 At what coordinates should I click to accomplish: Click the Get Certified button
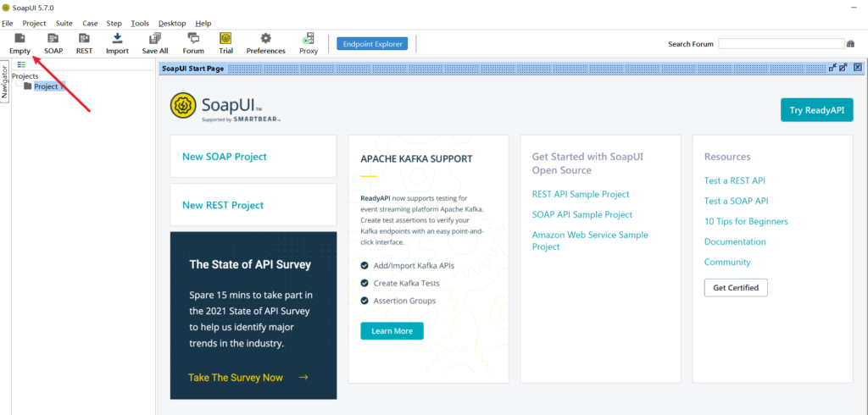click(736, 288)
